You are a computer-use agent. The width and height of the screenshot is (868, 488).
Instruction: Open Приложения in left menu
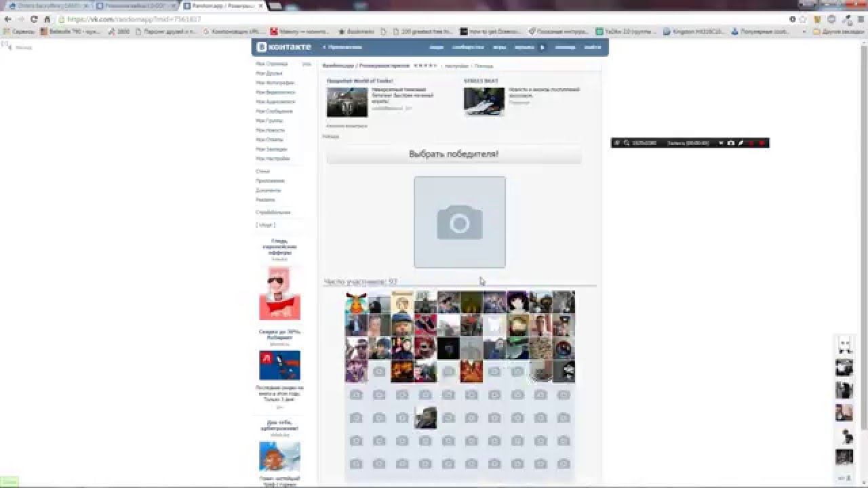270,181
